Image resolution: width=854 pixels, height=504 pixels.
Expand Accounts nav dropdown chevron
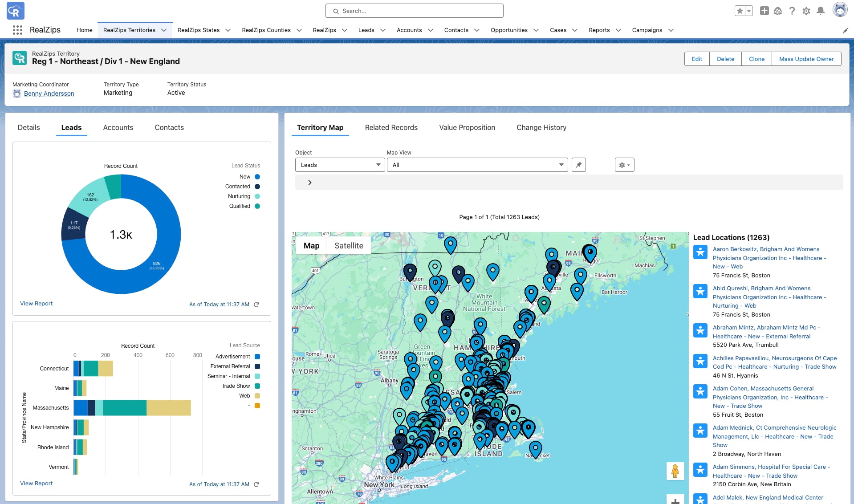click(431, 30)
